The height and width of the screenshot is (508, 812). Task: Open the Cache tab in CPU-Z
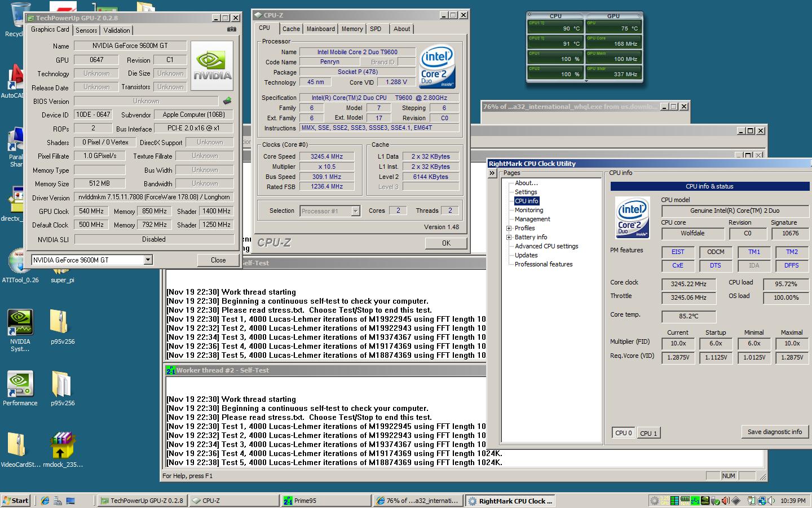pyautogui.click(x=291, y=29)
